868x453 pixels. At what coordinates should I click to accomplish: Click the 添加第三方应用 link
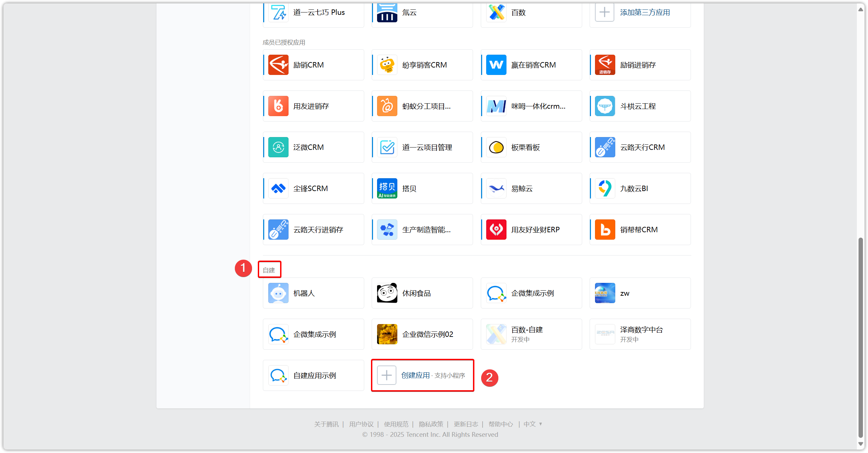[645, 12]
